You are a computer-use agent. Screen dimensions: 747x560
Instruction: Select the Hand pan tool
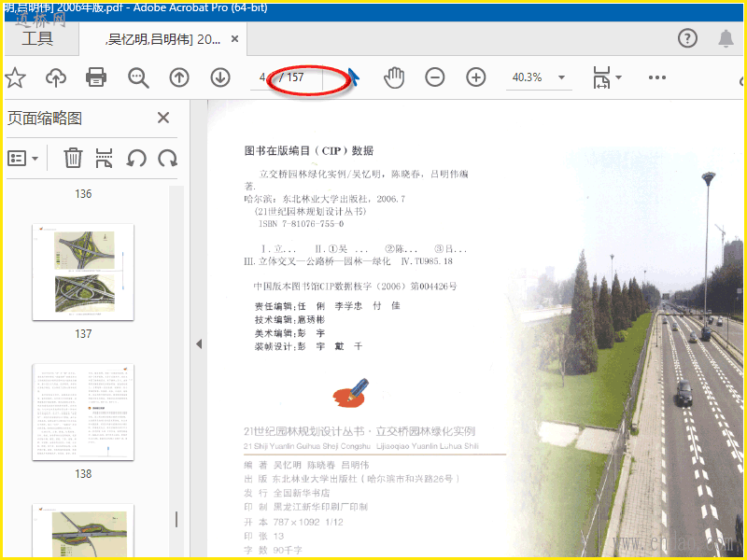(x=394, y=77)
